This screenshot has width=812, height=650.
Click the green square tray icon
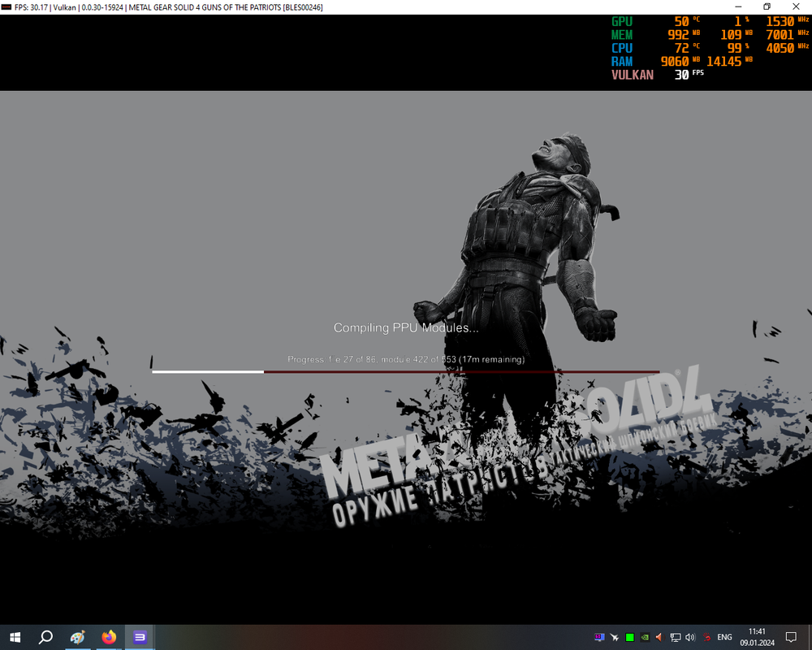point(630,637)
